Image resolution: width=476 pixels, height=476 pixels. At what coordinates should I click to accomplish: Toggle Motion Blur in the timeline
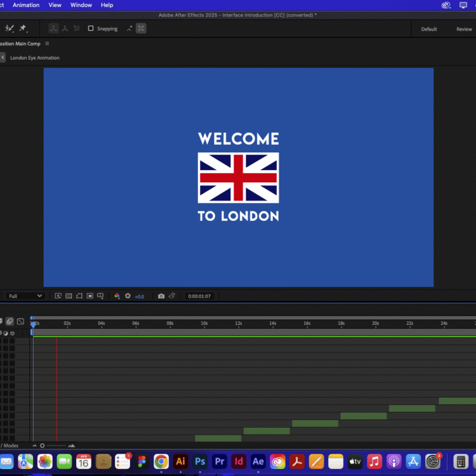[10, 321]
